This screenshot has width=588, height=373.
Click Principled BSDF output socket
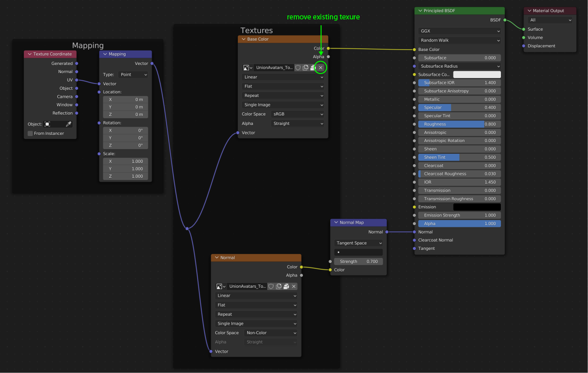pyautogui.click(x=505, y=20)
